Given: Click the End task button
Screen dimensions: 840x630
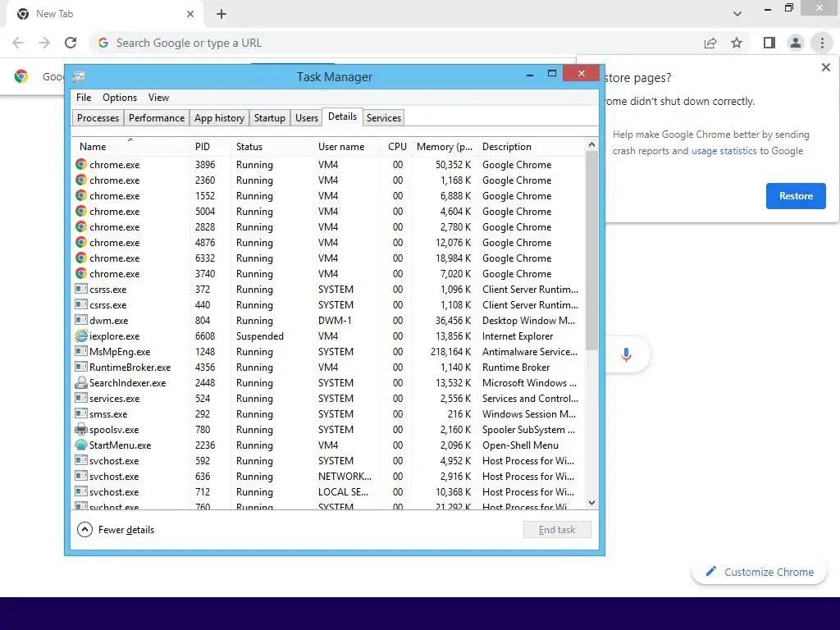Looking at the screenshot, I should coord(557,530).
